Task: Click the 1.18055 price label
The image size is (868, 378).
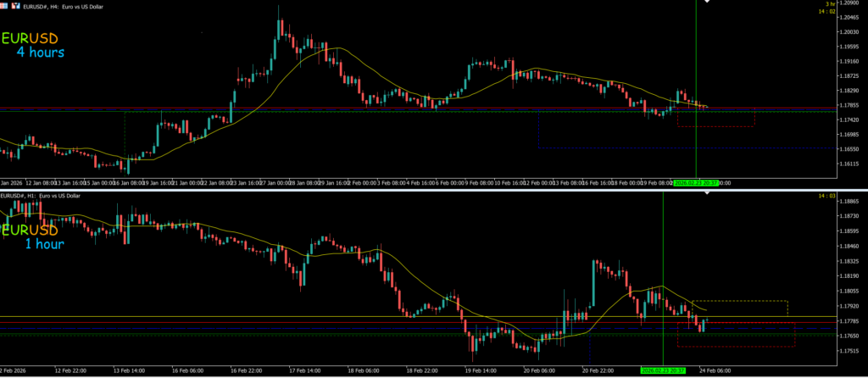Action: tap(849, 291)
